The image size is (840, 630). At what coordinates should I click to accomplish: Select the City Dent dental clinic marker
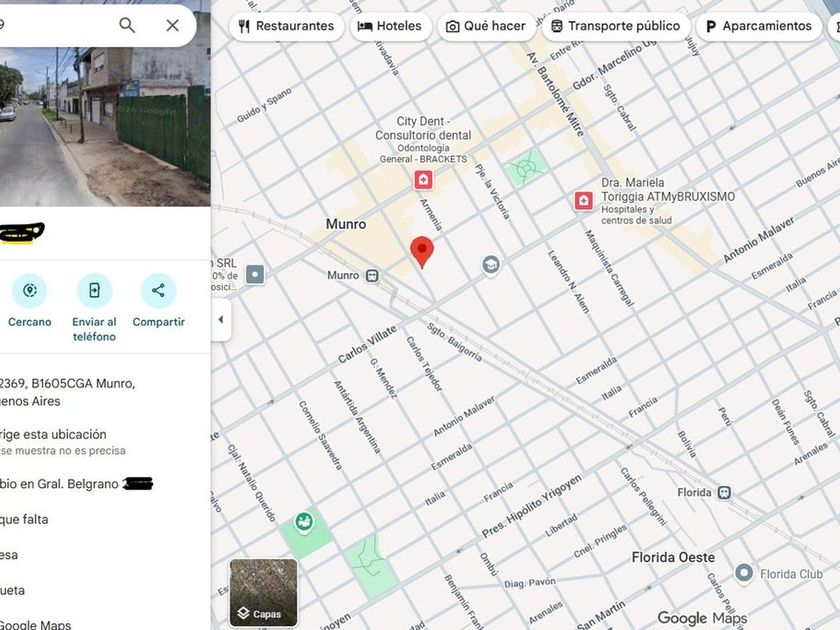point(423,180)
